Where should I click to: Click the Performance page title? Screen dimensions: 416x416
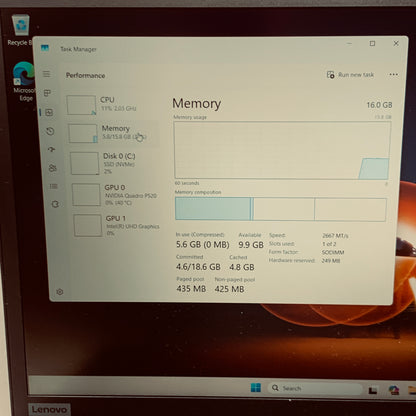tap(85, 75)
